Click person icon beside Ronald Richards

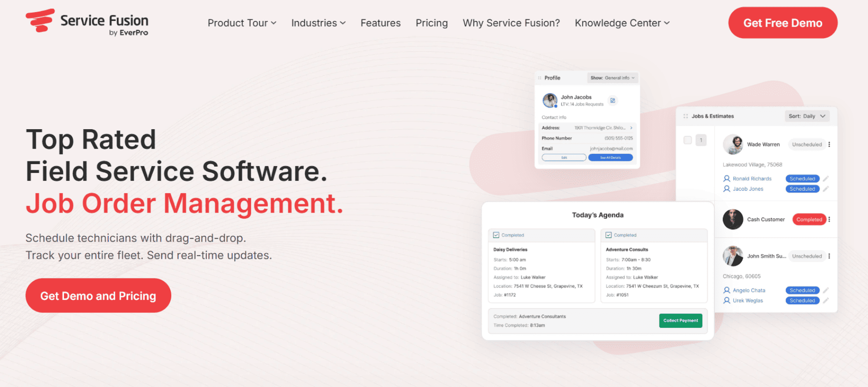coord(727,179)
